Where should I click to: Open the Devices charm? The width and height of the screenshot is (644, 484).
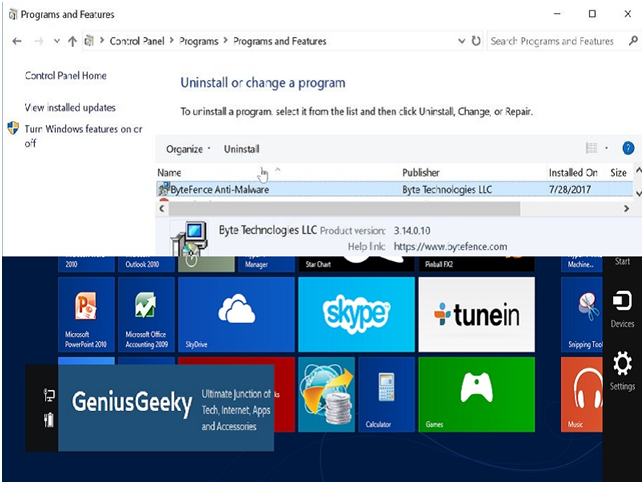pyautogui.click(x=622, y=309)
